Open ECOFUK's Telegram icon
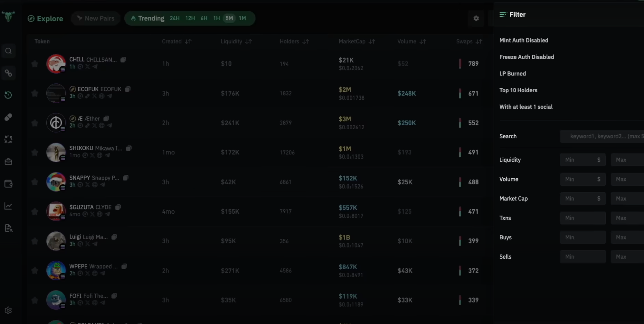 tap(109, 96)
